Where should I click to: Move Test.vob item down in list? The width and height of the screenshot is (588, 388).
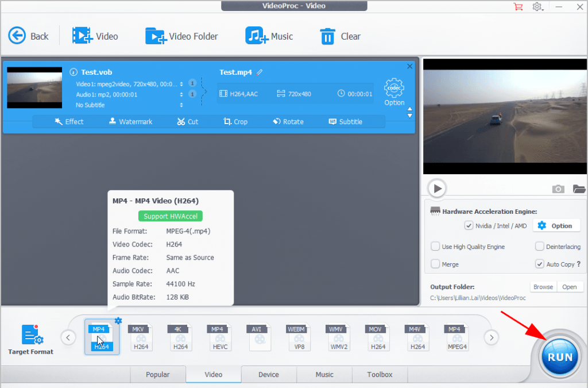click(x=410, y=116)
